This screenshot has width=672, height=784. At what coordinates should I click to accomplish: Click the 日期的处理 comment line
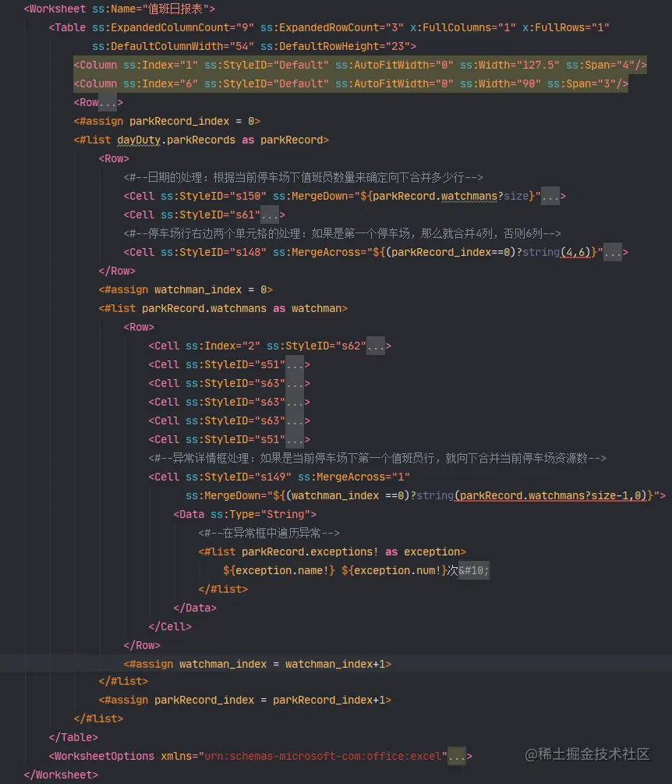pyautogui.click(x=303, y=178)
